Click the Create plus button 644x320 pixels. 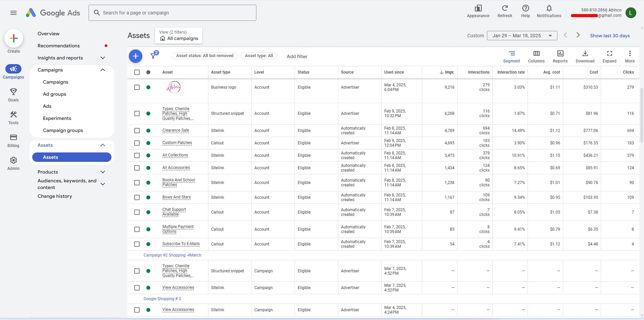click(x=14, y=38)
